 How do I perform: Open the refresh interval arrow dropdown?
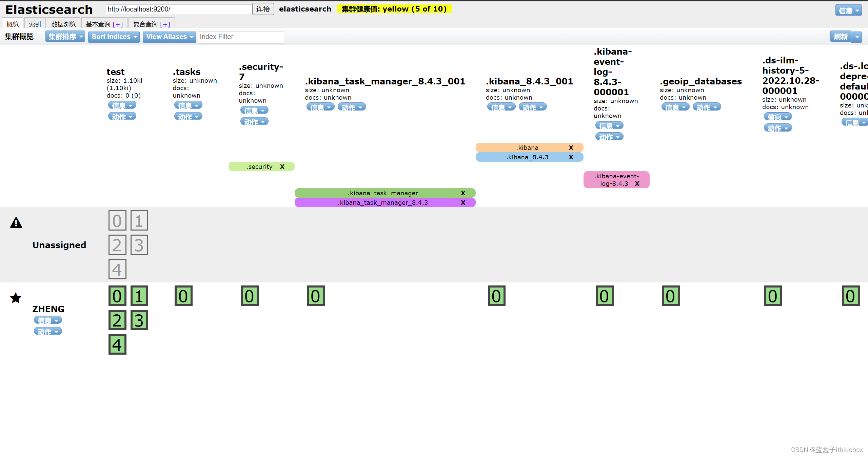[857, 37]
